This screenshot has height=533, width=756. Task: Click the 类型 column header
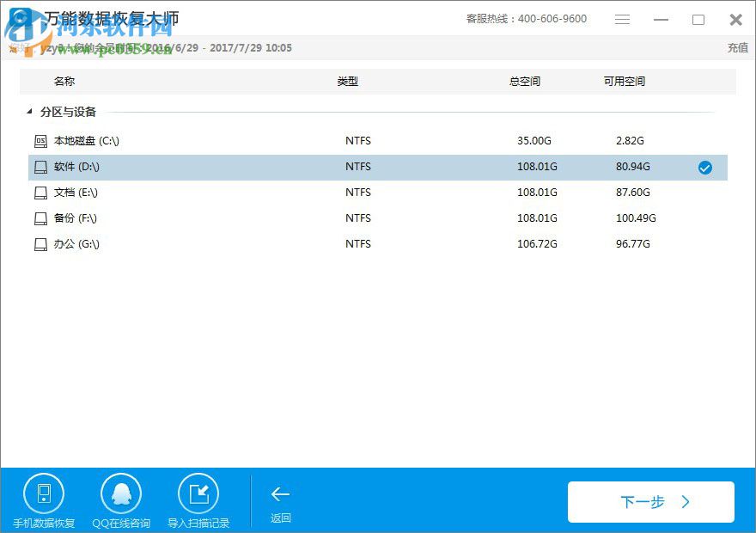point(348,81)
